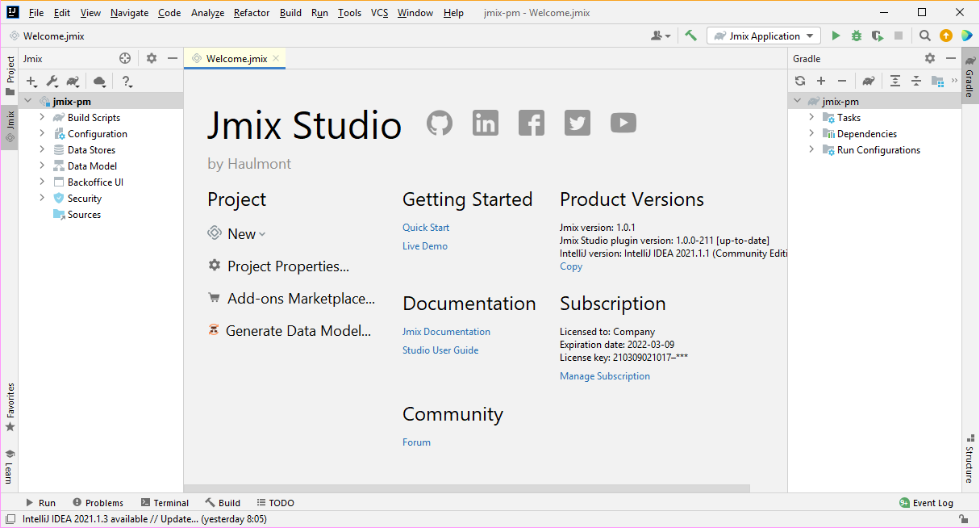Expand the Backoffice UI node

42,182
